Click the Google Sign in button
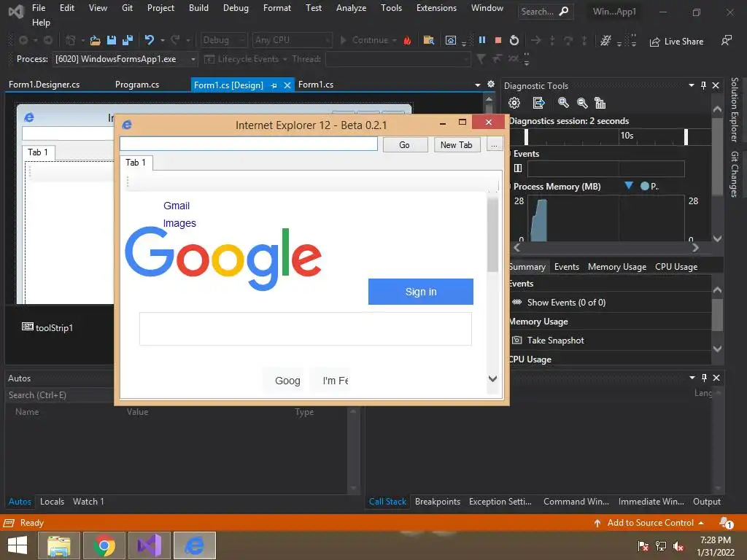Image resolution: width=747 pixels, height=560 pixels. [x=421, y=292]
